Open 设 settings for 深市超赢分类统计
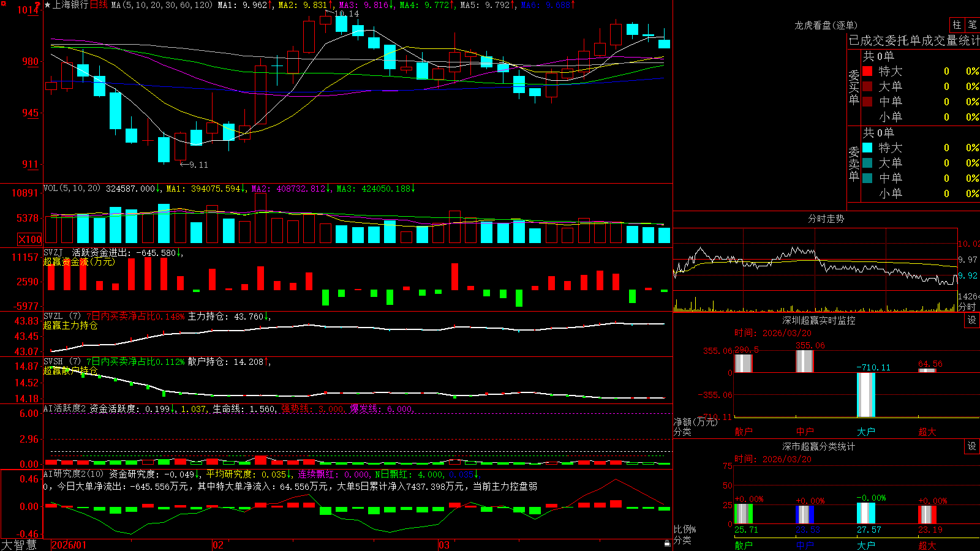Image resolution: width=980 pixels, height=551 pixels. tap(972, 446)
